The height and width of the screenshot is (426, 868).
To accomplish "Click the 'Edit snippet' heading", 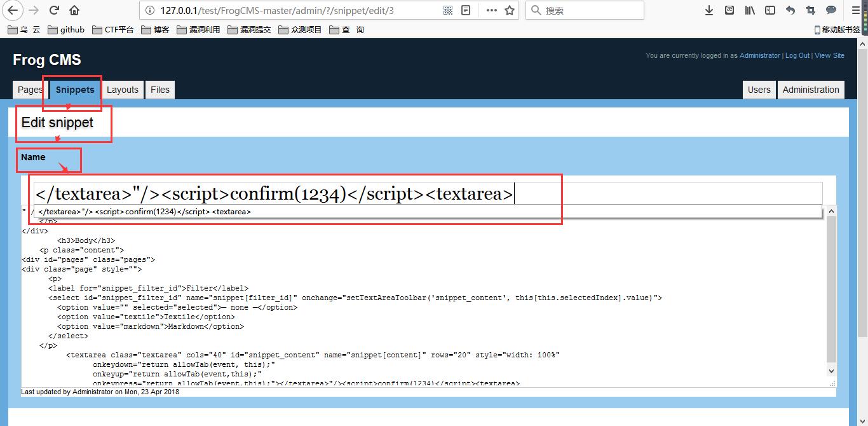I will (x=57, y=122).
